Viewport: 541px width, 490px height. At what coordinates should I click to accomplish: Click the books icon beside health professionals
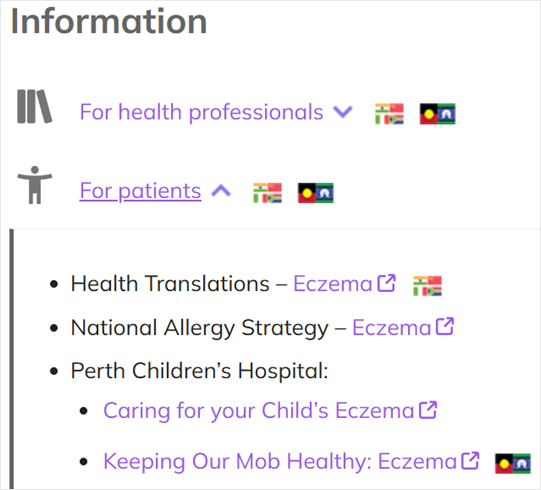coord(35,106)
